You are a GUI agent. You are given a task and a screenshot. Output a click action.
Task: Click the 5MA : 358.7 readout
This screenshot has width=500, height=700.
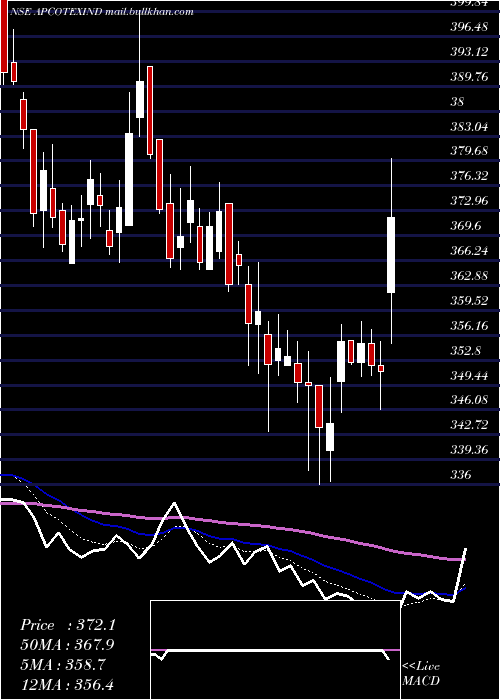point(63,665)
